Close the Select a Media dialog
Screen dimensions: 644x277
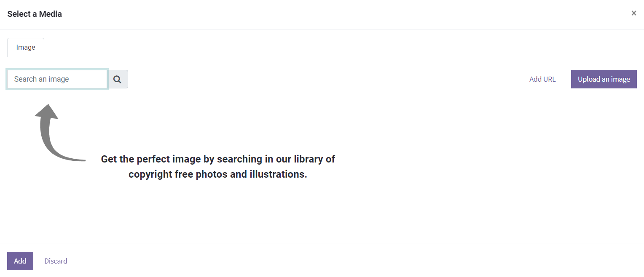tap(633, 13)
